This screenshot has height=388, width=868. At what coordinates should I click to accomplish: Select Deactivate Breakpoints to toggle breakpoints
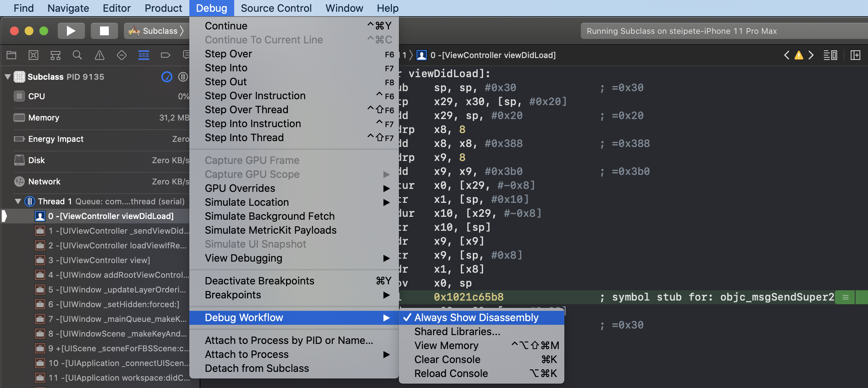260,281
